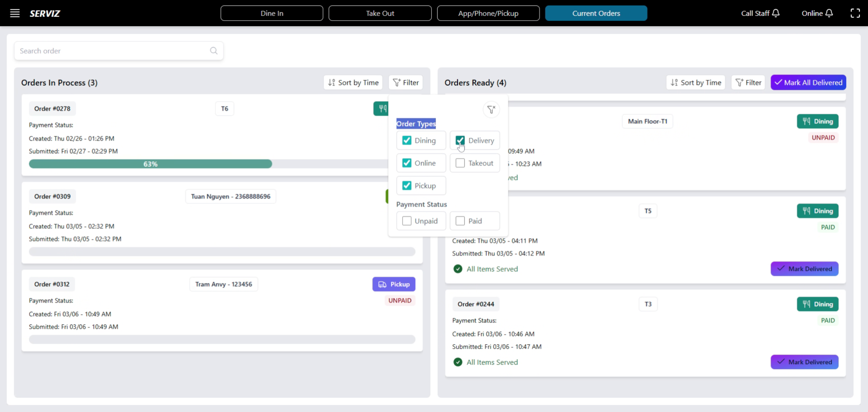Click the 63% progress bar of Order #0278

pos(150,164)
